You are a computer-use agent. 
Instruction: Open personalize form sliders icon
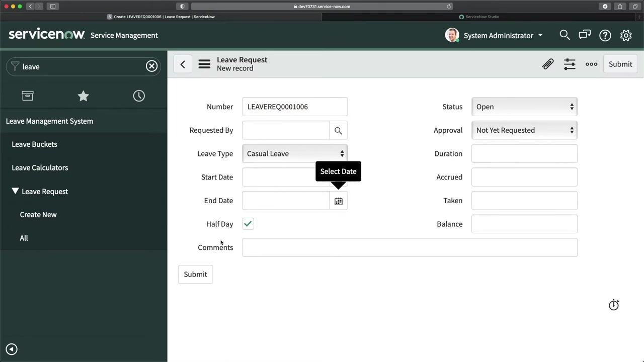pyautogui.click(x=570, y=64)
